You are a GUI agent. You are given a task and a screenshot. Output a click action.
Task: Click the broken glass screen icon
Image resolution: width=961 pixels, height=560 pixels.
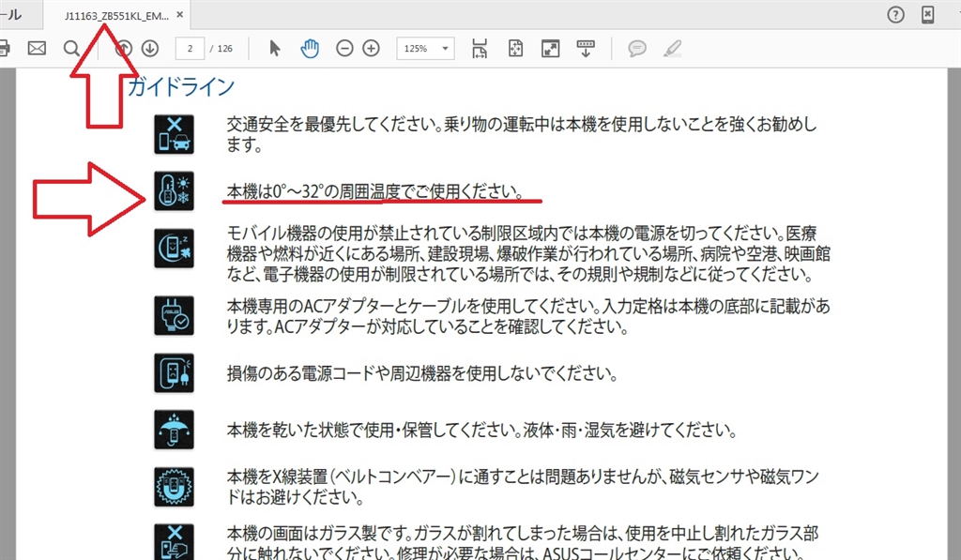coord(174,541)
